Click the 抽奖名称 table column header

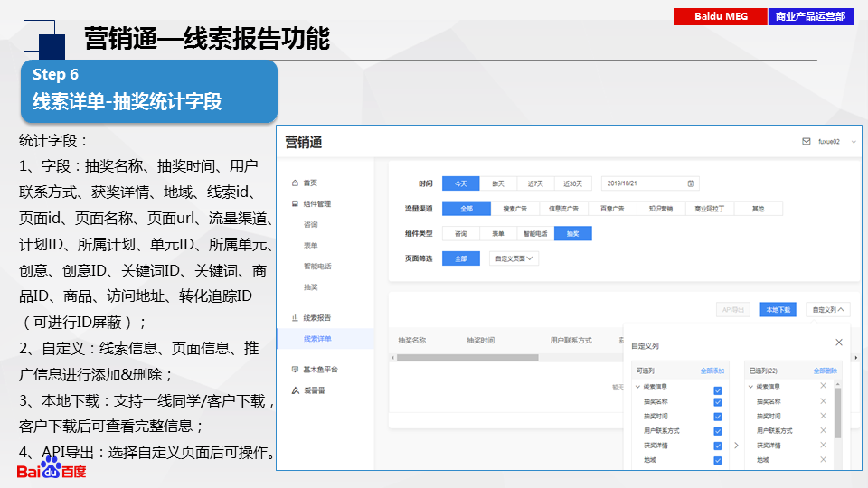pos(412,341)
